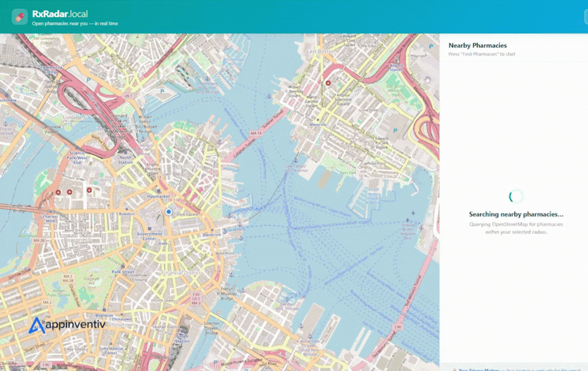Click the loading spinner in results panel

click(516, 196)
